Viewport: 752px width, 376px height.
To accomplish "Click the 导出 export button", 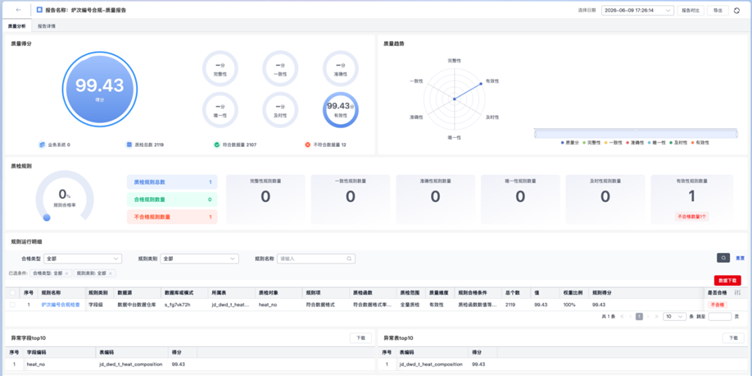I will [x=717, y=10].
